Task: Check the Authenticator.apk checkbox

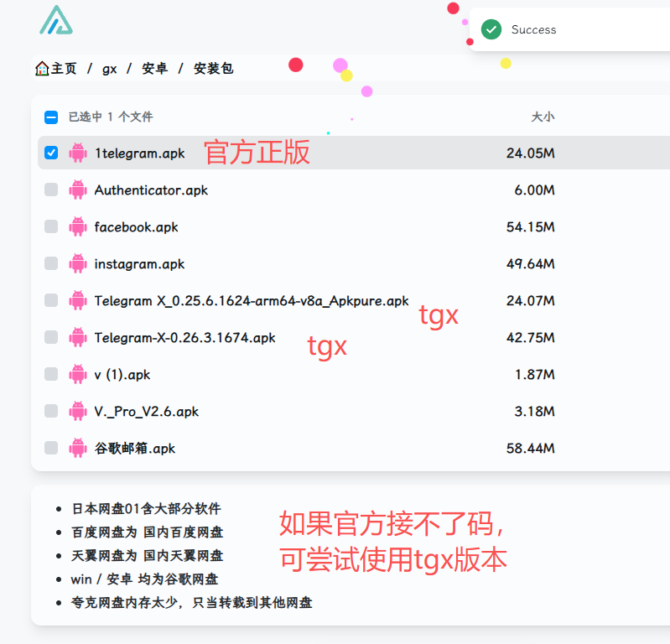Action: [x=51, y=190]
